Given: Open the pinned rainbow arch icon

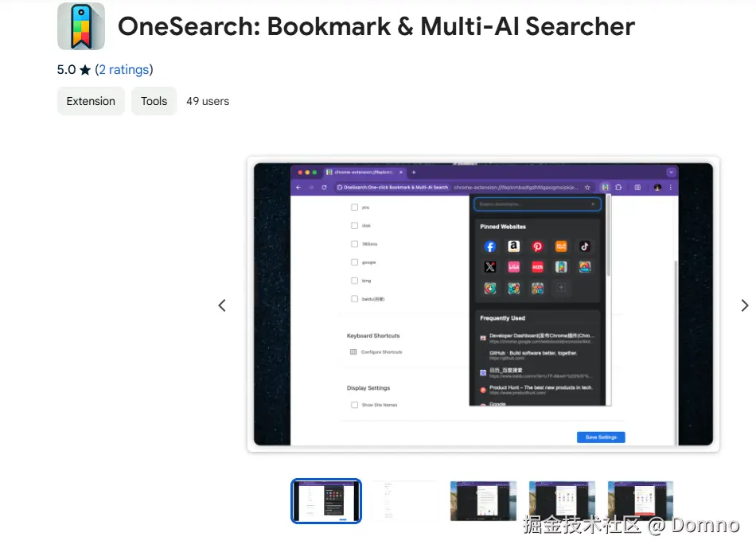Looking at the screenshot, I should pos(584,267).
